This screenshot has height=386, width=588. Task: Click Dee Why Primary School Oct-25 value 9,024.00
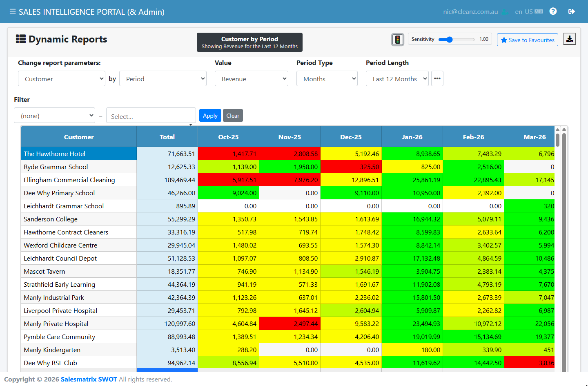[x=228, y=193]
